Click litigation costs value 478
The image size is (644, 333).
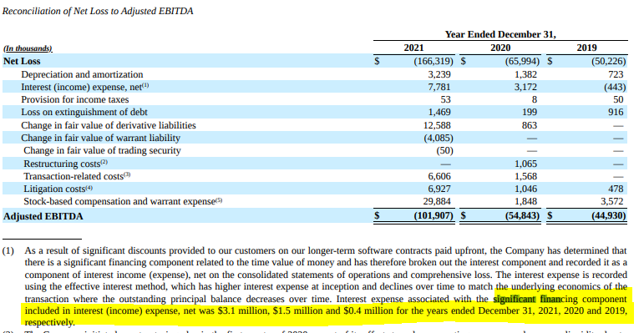tap(616, 189)
